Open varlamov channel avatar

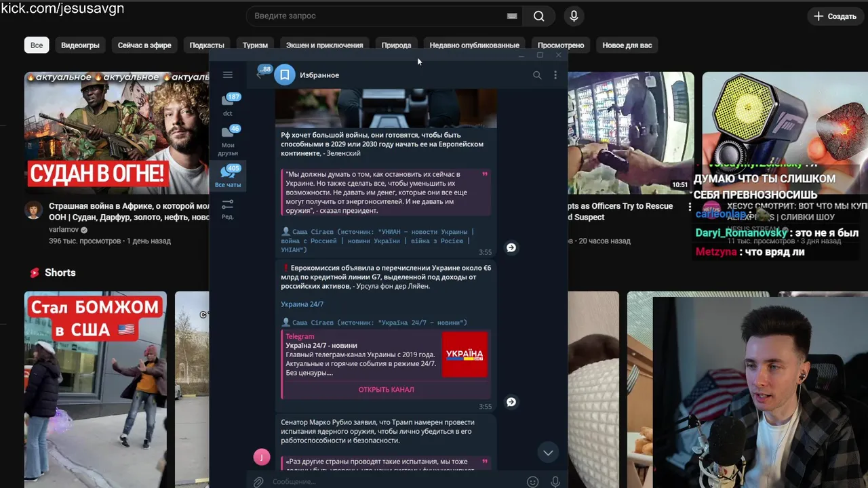(x=33, y=210)
